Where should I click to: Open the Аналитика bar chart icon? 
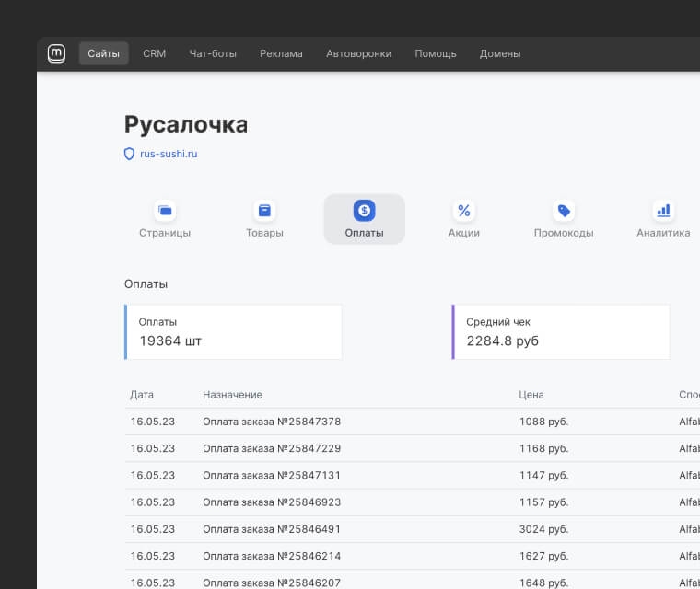tap(663, 211)
